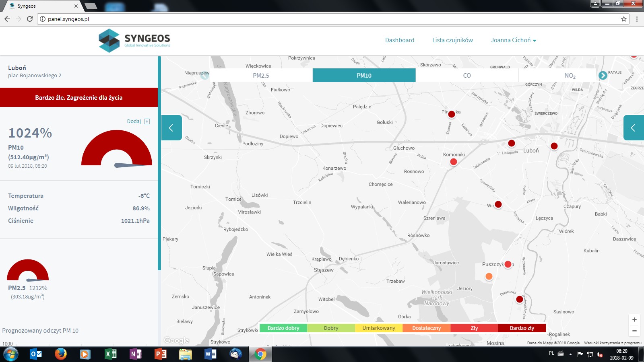
Task: Click the Bardzo źle. Zagrożenie dla życia banner
Action: (79, 97)
